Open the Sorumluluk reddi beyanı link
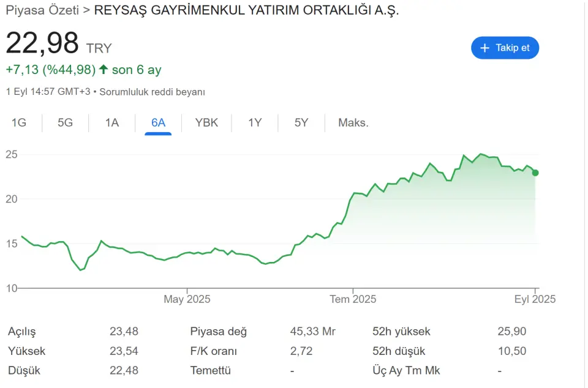588x388 pixels. click(x=153, y=92)
